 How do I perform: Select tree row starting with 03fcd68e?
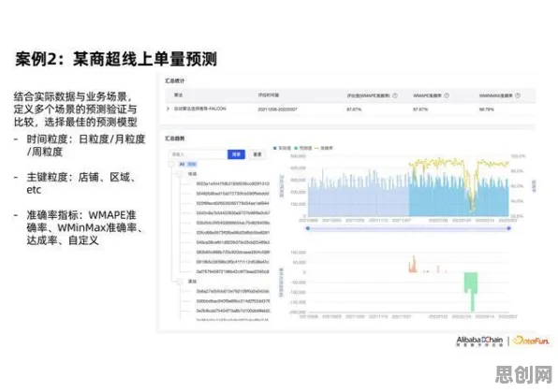pyautogui.click(x=233, y=233)
